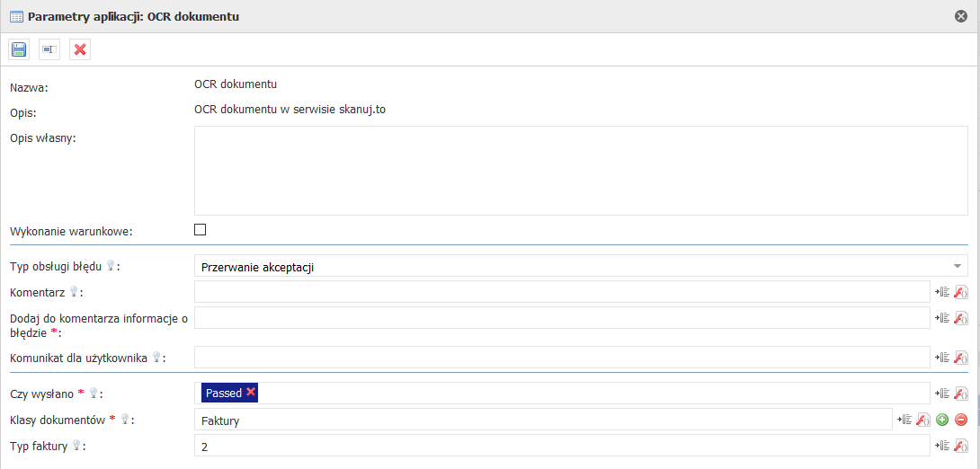Click the Klasy dokumentów field with Faktury
Image resolution: width=980 pixels, height=469 pixels.
point(542,420)
